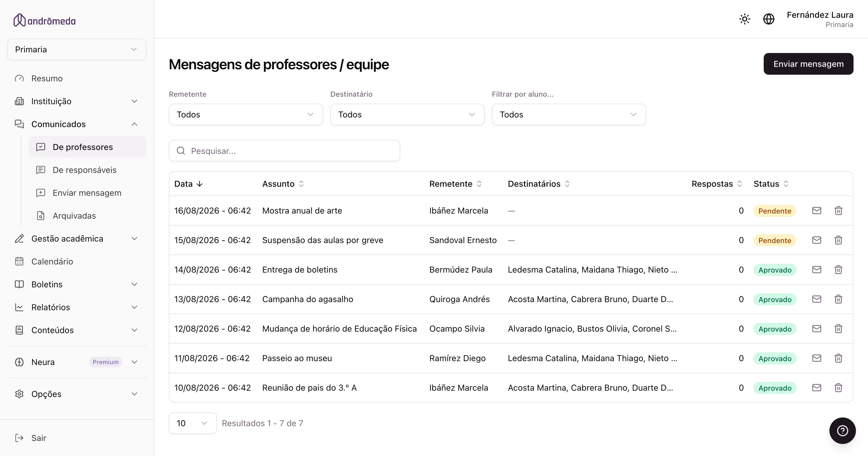868x456 pixels.
Task: Open the Suspensão das aulas por greve subject
Action: 322,240
